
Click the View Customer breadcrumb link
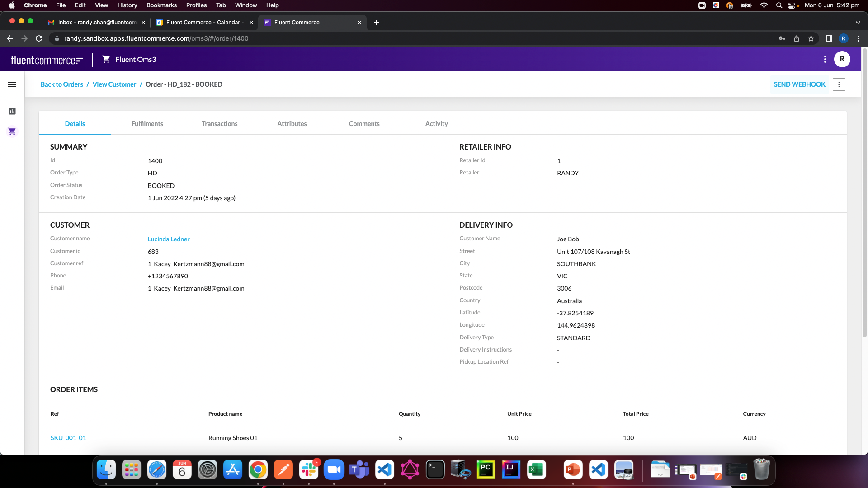point(114,84)
